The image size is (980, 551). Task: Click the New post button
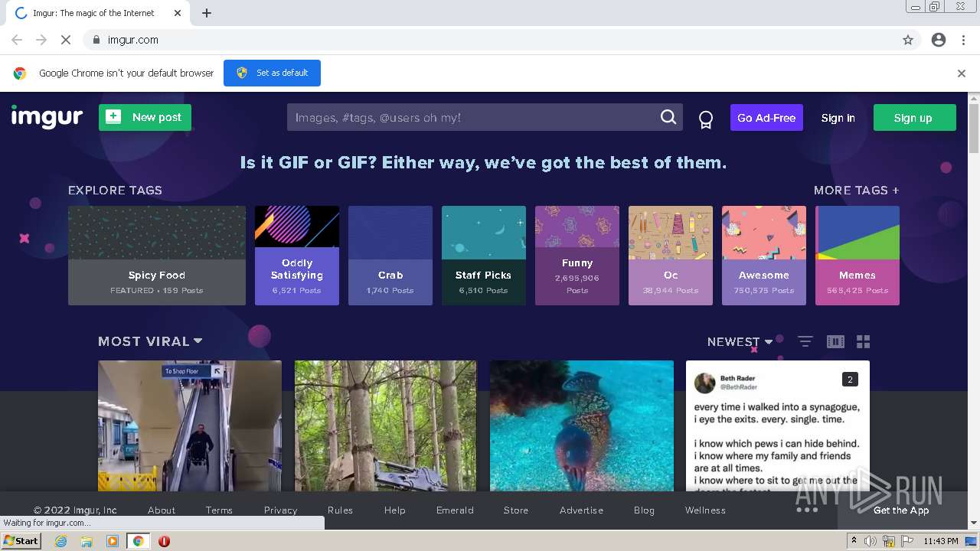point(145,117)
